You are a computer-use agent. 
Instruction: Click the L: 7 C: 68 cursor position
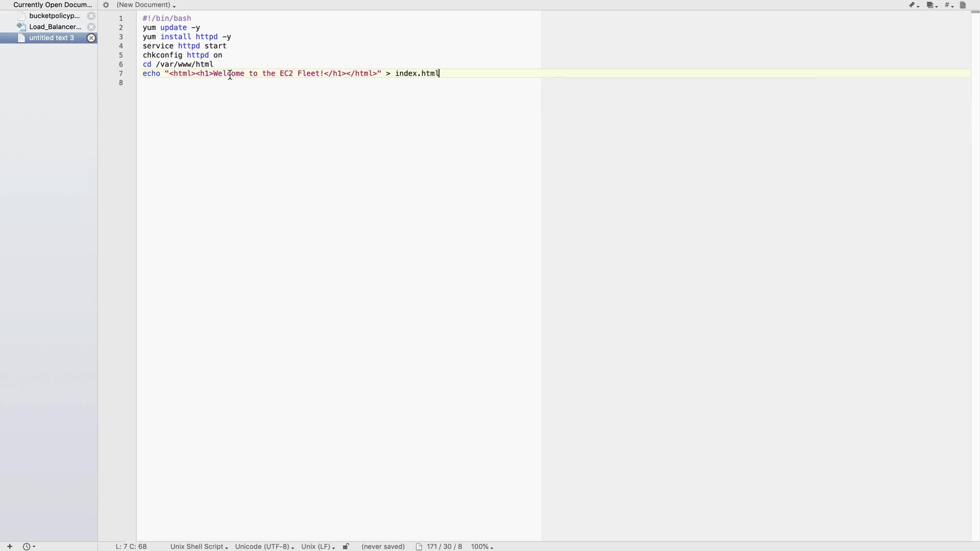pos(131,546)
